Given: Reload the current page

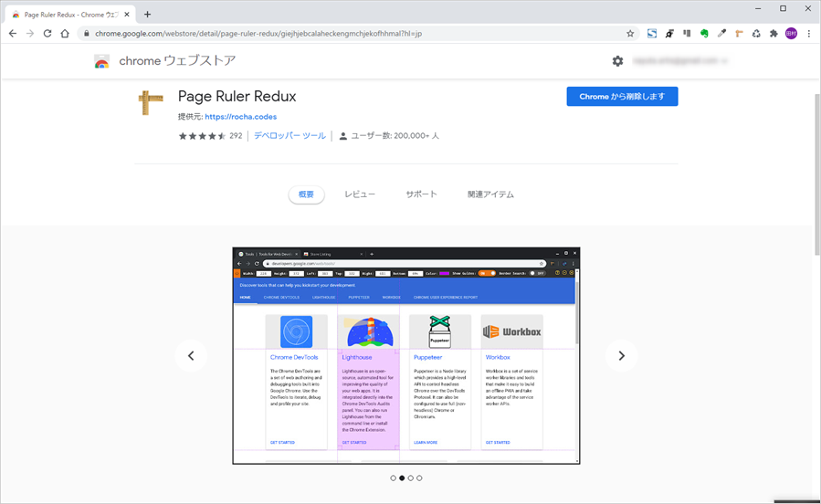Looking at the screenshot, I should (47, 34).
